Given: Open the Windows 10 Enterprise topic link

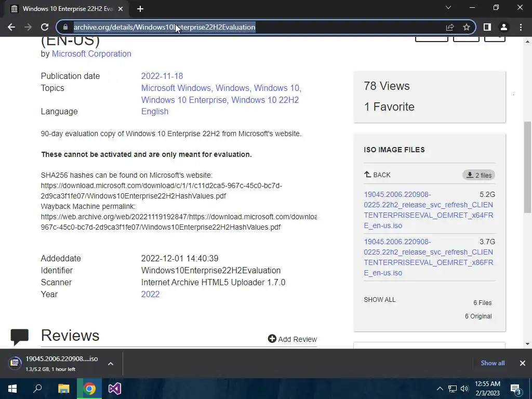Looking at the screenshot, I should click(184, 100).
